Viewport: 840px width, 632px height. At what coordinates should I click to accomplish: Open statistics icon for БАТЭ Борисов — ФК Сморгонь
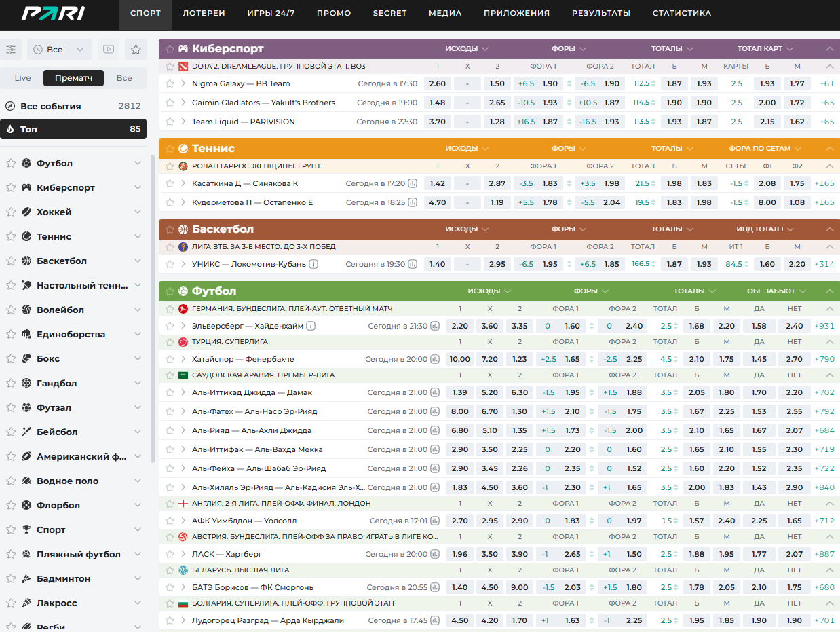coord(435,587)
